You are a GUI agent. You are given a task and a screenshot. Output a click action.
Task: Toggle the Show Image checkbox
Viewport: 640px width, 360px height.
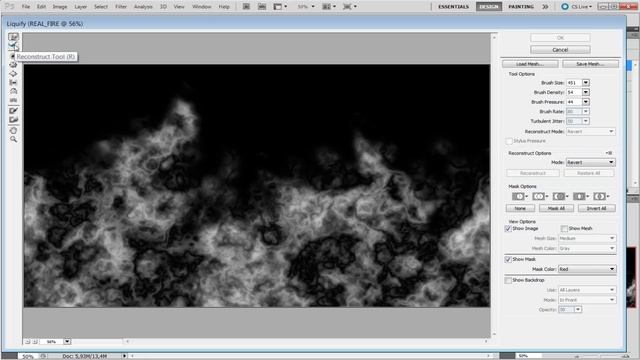(x=508, y=229)
